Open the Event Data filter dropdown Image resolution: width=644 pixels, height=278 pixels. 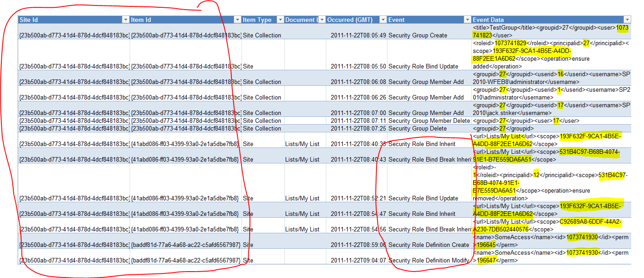point(627,20)
